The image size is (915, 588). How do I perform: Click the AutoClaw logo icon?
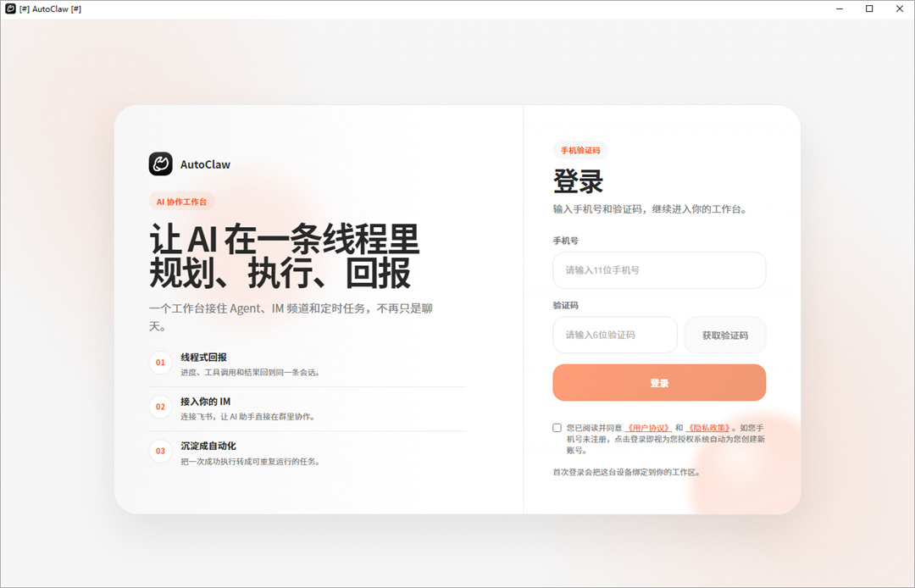coord(160,164)
